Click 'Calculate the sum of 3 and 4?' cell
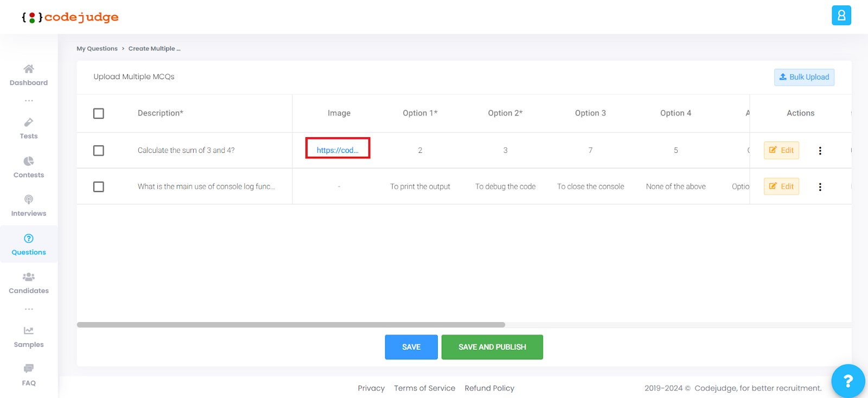The image size is (868, 398). coord(186,150)
